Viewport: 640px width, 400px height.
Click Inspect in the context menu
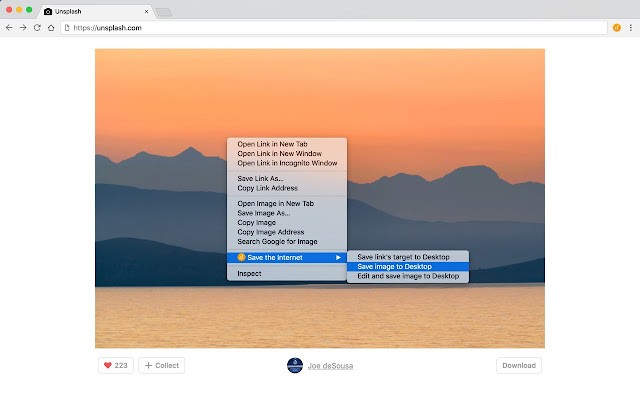(249, 273)
